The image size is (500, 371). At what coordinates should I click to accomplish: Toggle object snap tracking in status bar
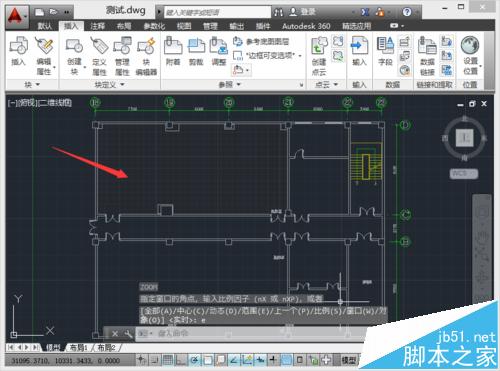click(234, 360)
